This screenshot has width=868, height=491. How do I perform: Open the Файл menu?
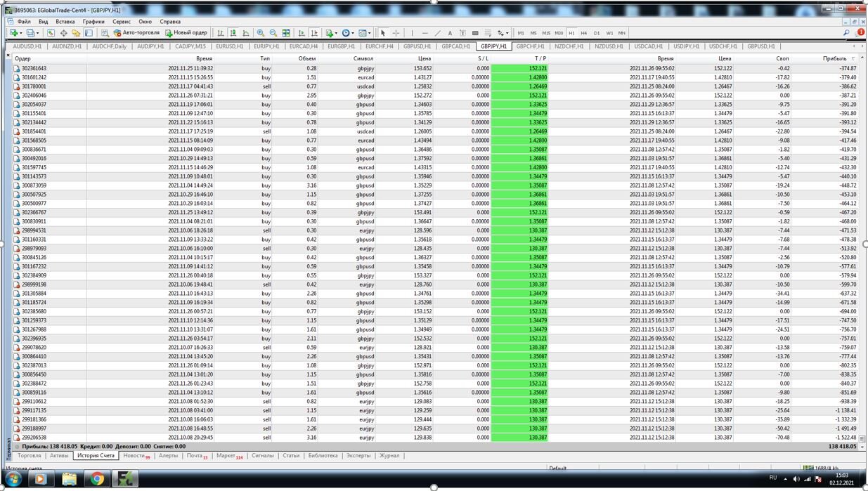(x=24, y=22)
